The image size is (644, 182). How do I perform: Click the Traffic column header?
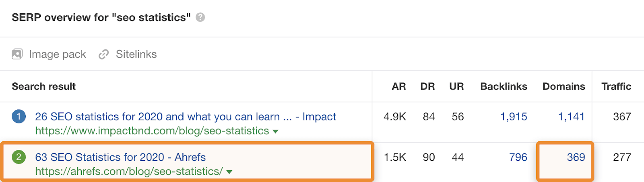click(616, 86)
